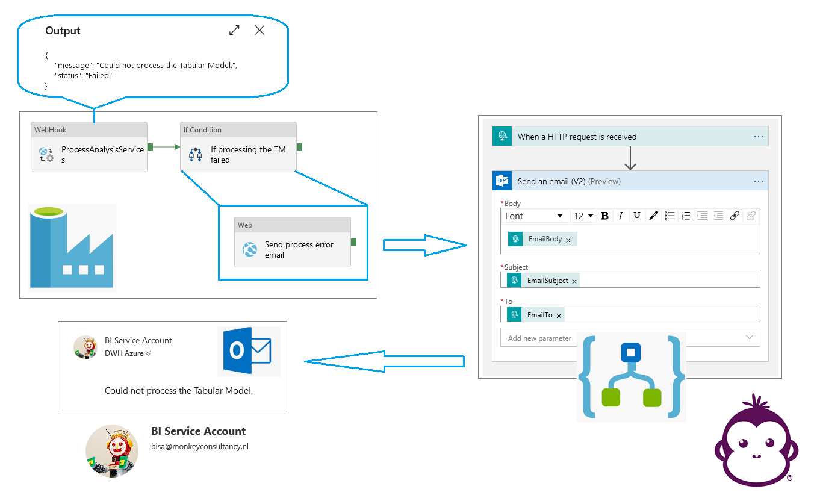Screen dimensions: 814x504
Task: Click the Body field label
Action: (512, 204)
